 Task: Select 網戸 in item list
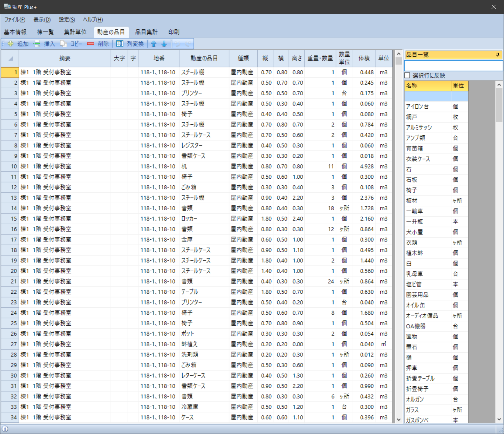(x=428, y=117)
